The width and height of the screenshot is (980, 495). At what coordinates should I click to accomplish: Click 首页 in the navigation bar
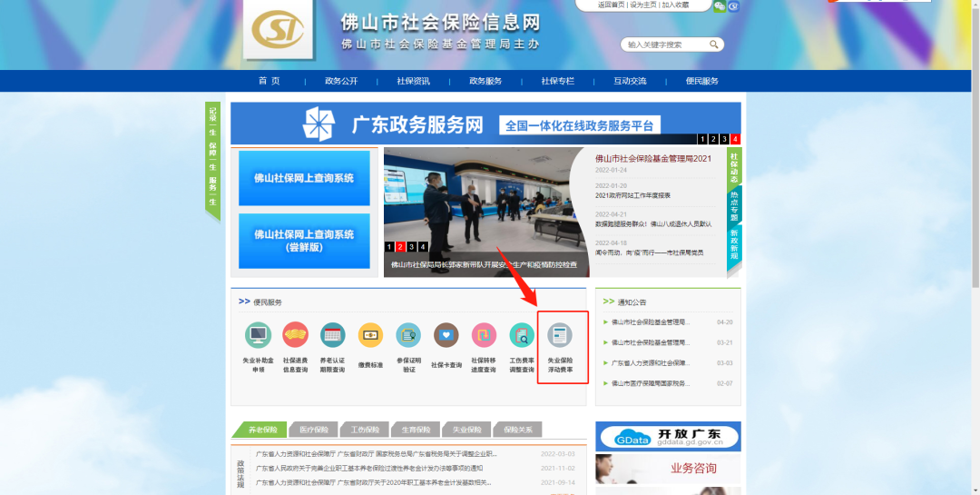[x=269, y=81]
